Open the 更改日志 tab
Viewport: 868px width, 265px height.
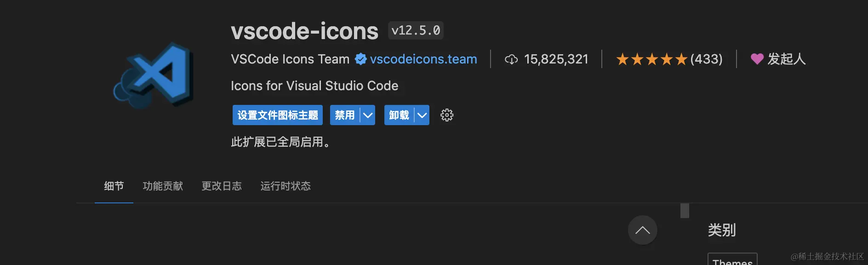pos(222,186)
